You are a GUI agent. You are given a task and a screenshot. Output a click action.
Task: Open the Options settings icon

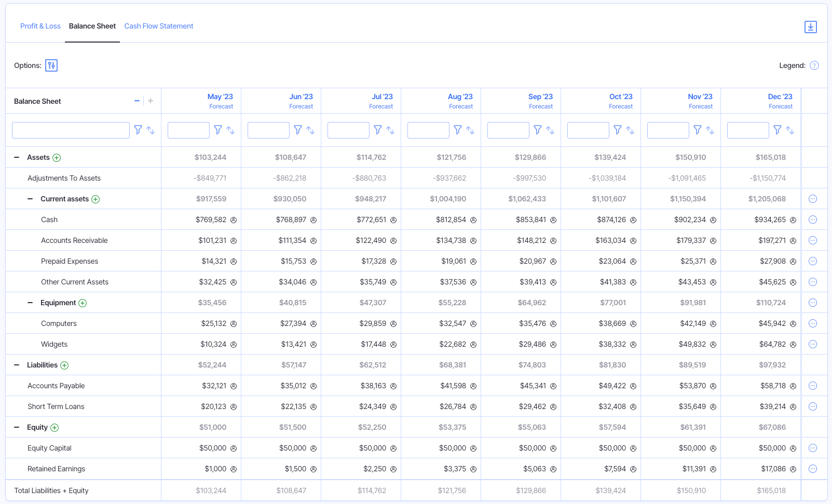(51, 65)
